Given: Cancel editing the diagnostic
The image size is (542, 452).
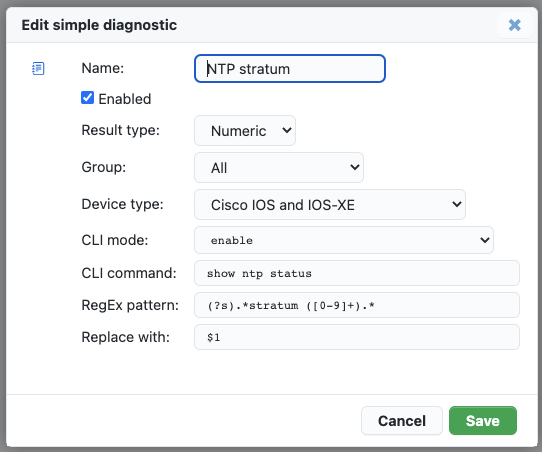Looking at the screenshot, I should coord(402,421).
